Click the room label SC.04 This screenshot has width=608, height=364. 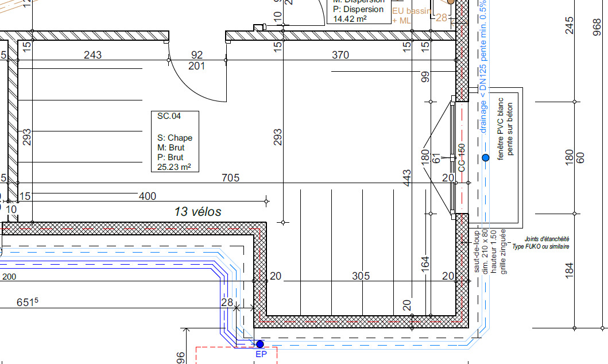pyautogui.click(x=169, y=116)
